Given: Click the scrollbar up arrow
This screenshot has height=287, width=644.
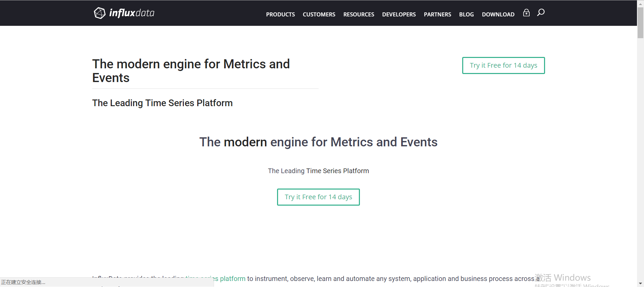Looking at the screenshot, I should [x=640, y=3].
